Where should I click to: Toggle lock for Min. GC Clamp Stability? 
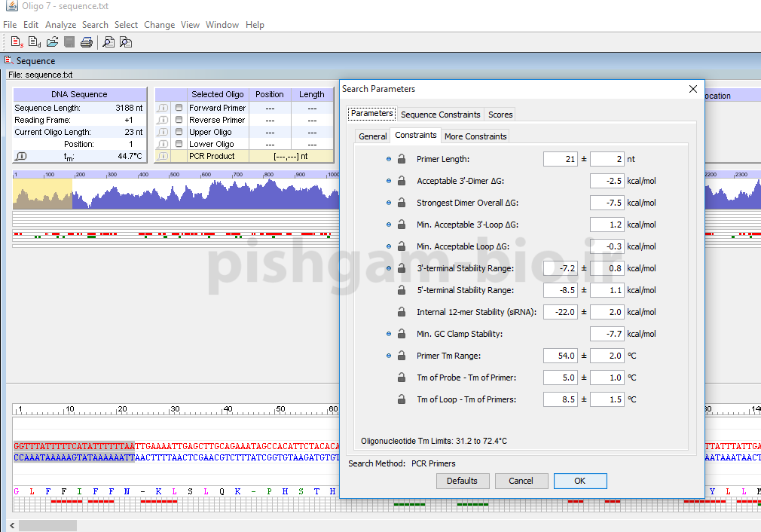pos(402,334)
